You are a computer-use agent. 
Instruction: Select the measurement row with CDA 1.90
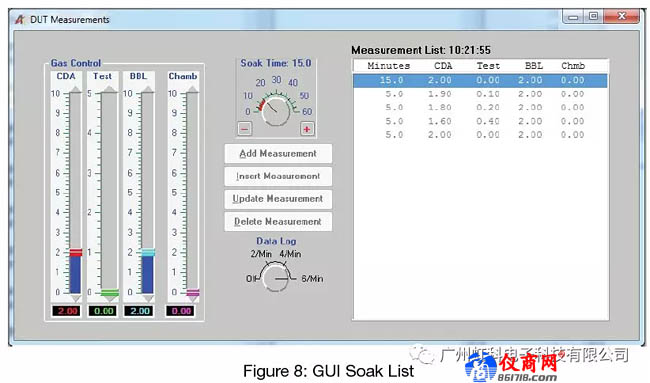point(480,94)
